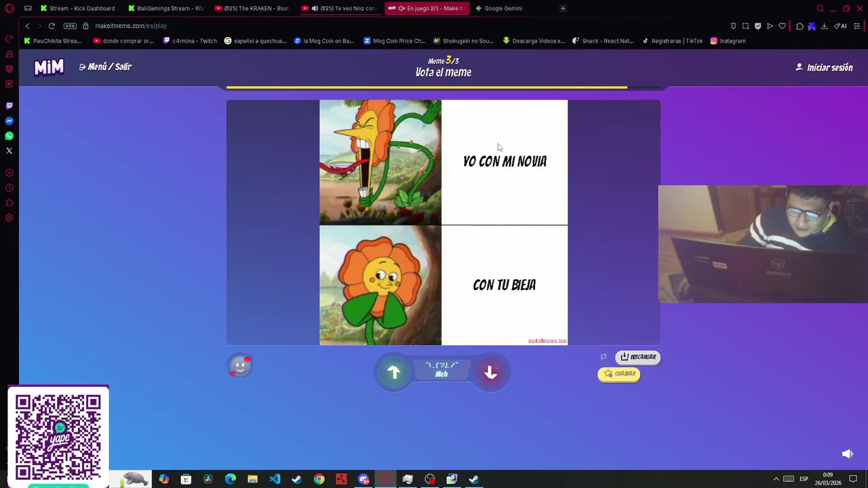Open Twitch in Opera sidebar
The width and height of the screenshot is (868, 488).
coord(9,106)
